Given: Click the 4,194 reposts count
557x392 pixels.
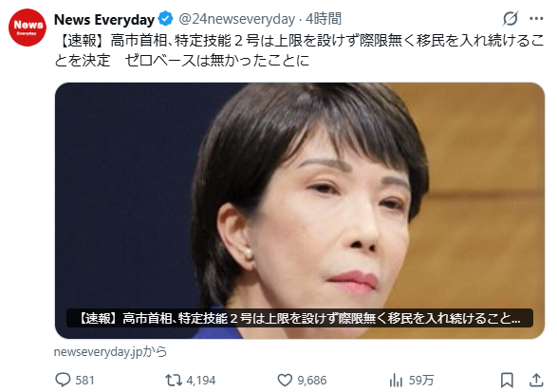Looking at the screenshot, I should pos(201,381).
